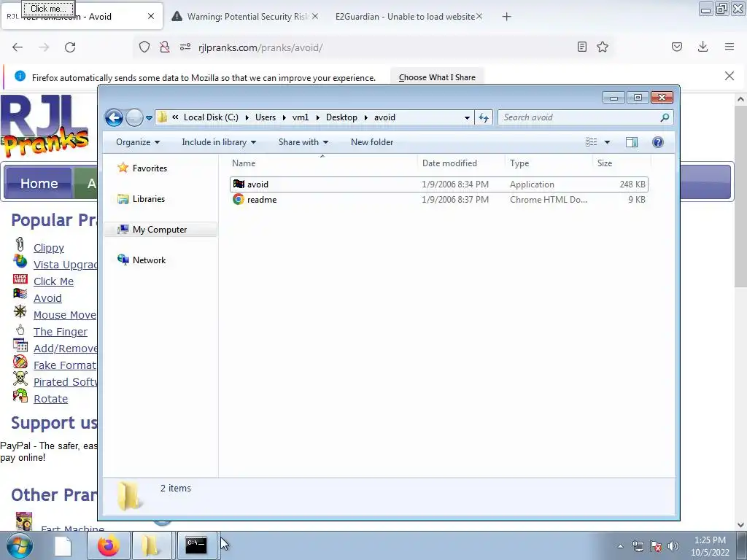Select Favorites in the navigation pane
Viewport: 747px width, 560px height.
click(150, 168)
